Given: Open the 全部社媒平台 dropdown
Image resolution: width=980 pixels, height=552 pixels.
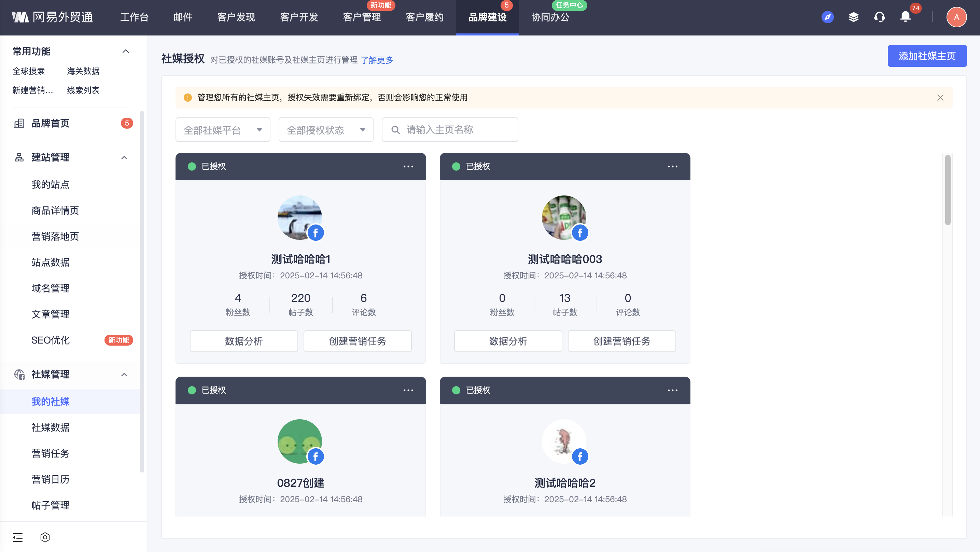Looking at the screenshot, I should 223,130.
